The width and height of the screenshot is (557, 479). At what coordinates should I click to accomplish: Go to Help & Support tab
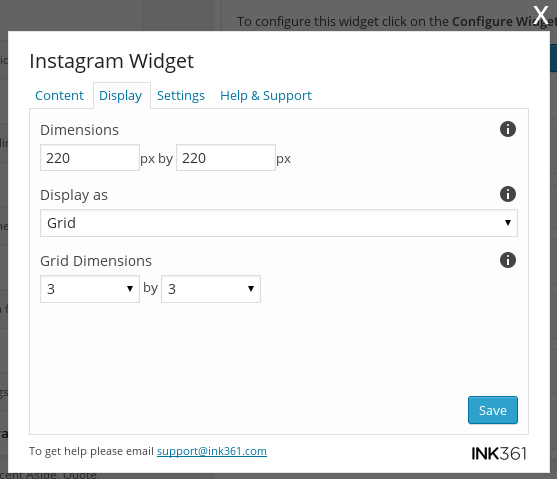pos(266,96)
